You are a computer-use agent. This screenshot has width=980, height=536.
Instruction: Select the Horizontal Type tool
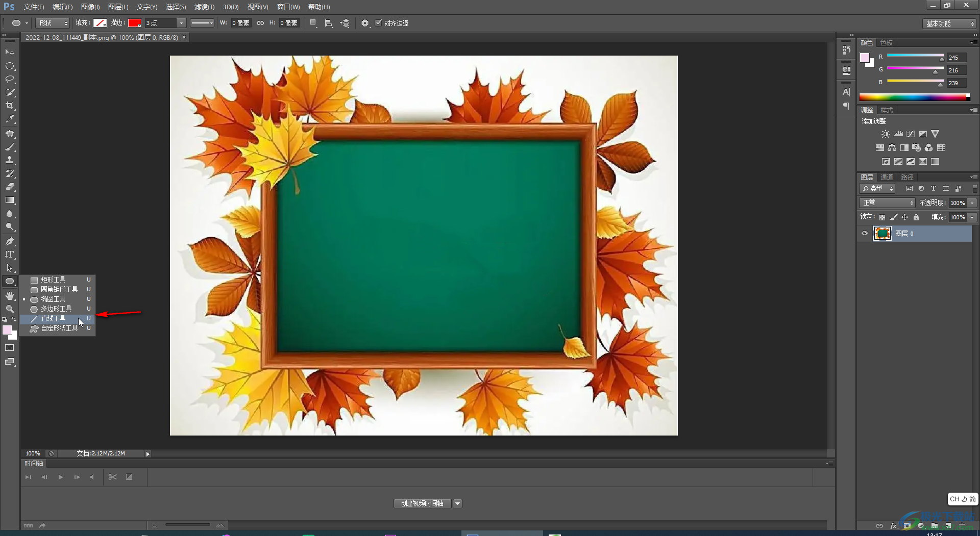[10, 254]
